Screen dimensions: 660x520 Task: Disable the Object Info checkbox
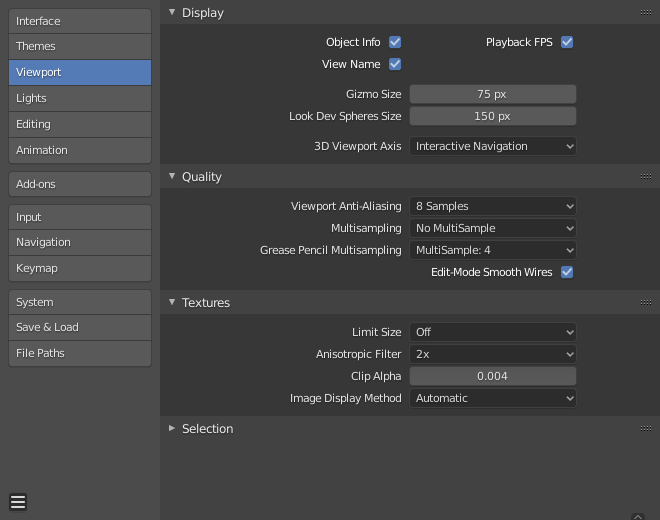(395, 42)
